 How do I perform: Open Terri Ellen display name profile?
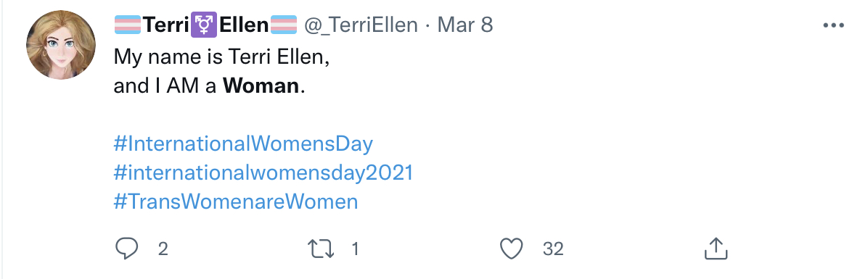coord(206,25)
